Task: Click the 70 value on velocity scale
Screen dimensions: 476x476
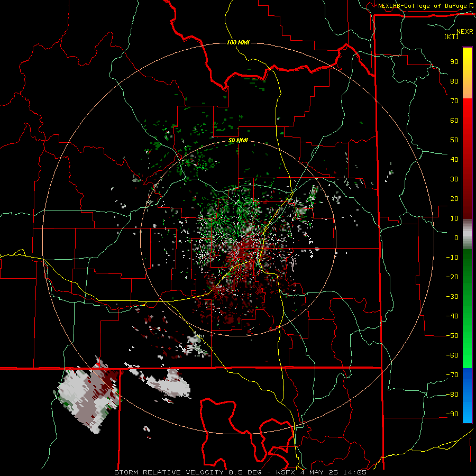Action: [x=454, y=101]
